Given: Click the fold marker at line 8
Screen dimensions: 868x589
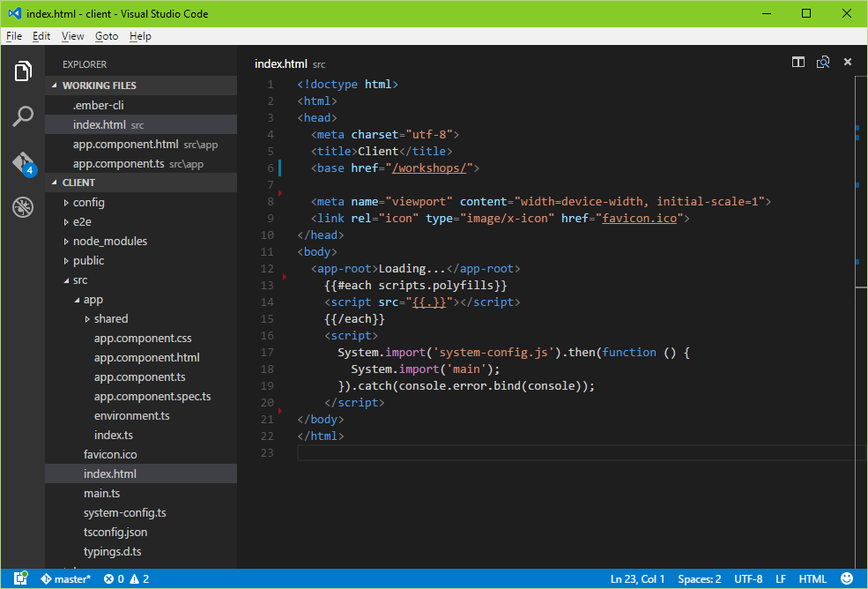Looking at the screenshot, I should (x=280, y=193).
